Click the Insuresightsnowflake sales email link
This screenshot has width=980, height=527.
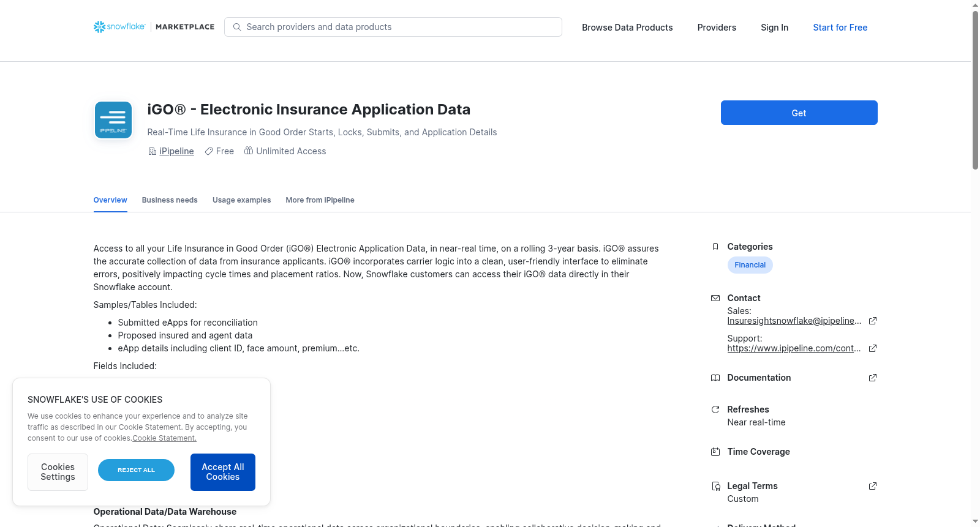click(x=794, y=321)
